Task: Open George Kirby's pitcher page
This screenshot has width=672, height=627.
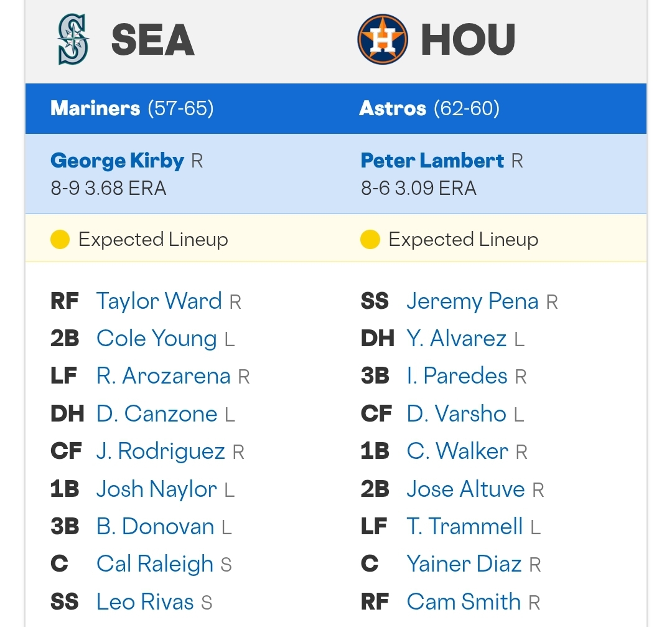Action: point(118,161)
